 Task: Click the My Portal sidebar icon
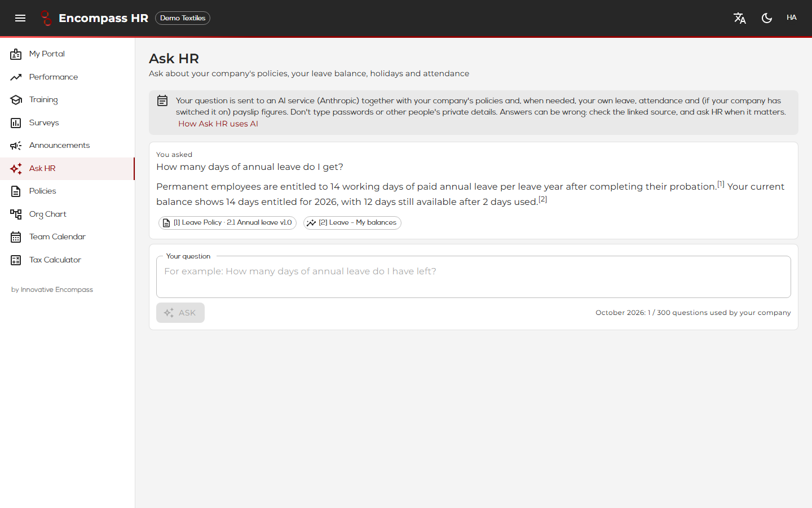16,54
